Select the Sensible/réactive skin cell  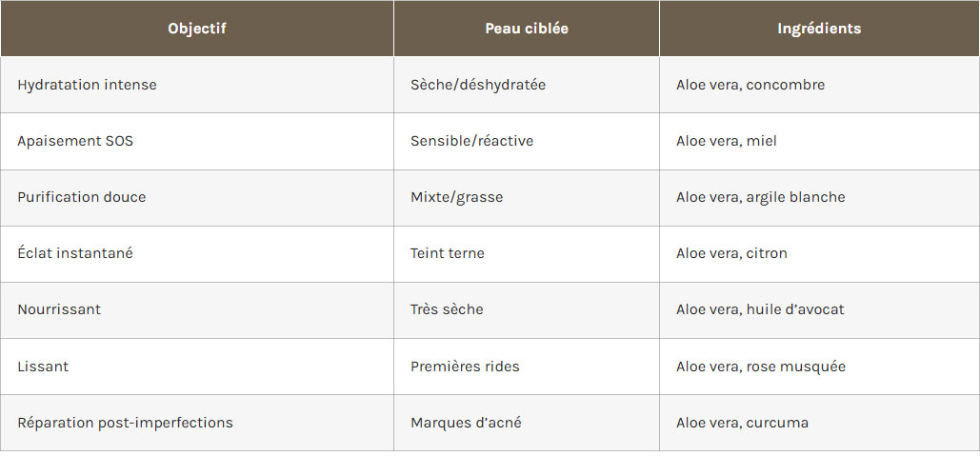coord(471,141)
